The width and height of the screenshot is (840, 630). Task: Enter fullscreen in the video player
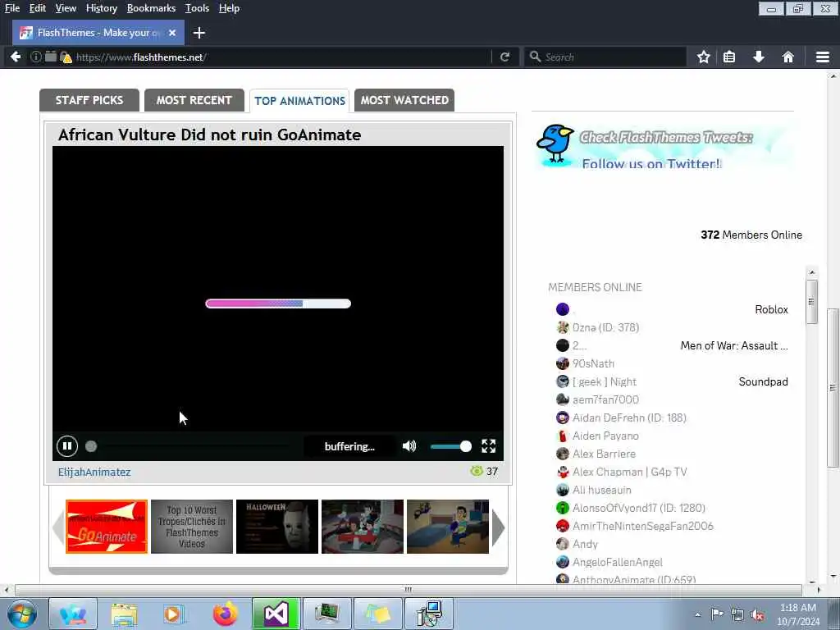(488, 445)
